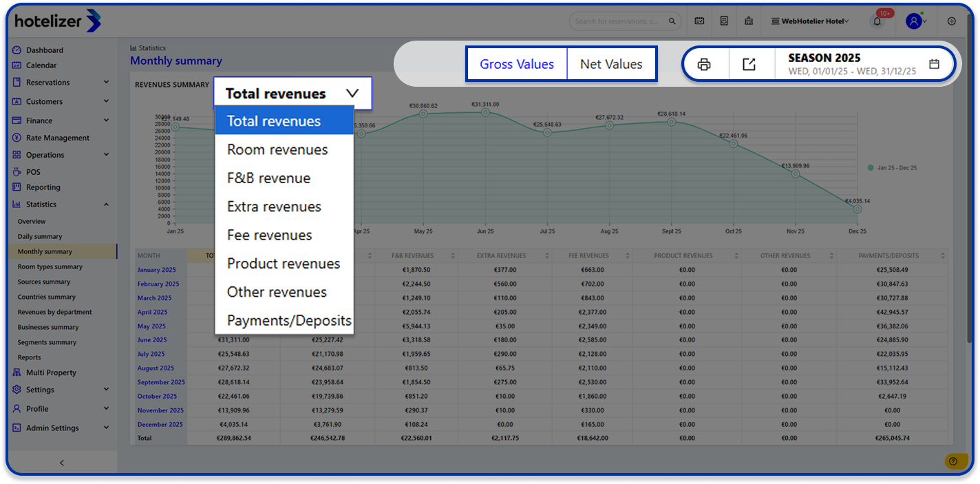
Task: Click the print icon
Action: (x=704, y=65)
